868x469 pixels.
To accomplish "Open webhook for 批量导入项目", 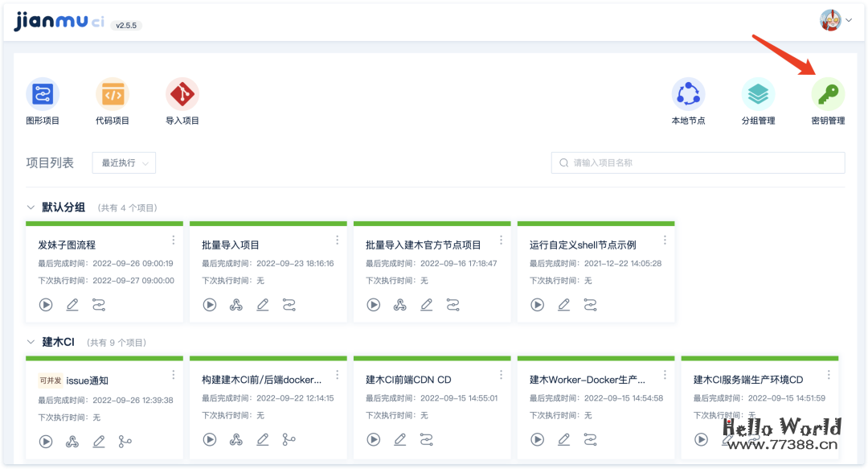I will [x=236, y=304].
